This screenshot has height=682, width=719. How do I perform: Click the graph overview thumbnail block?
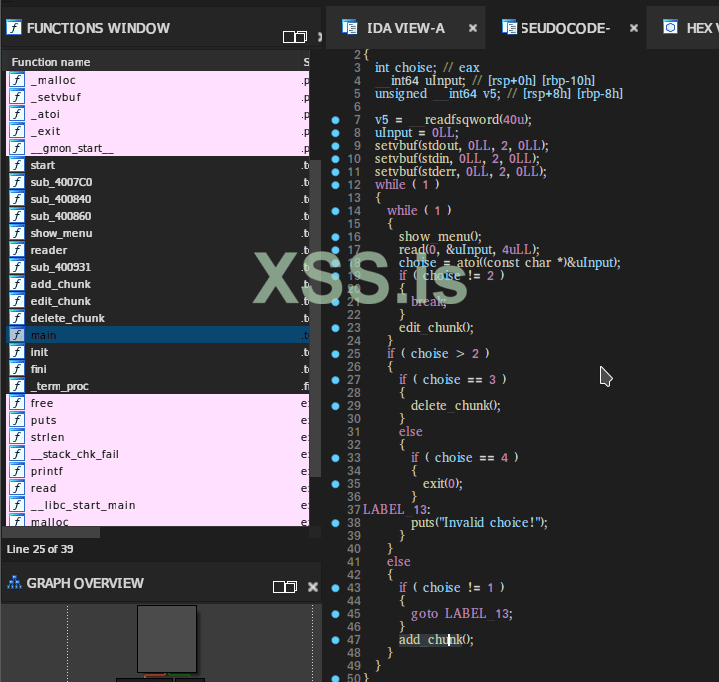[x=167, y=638]
